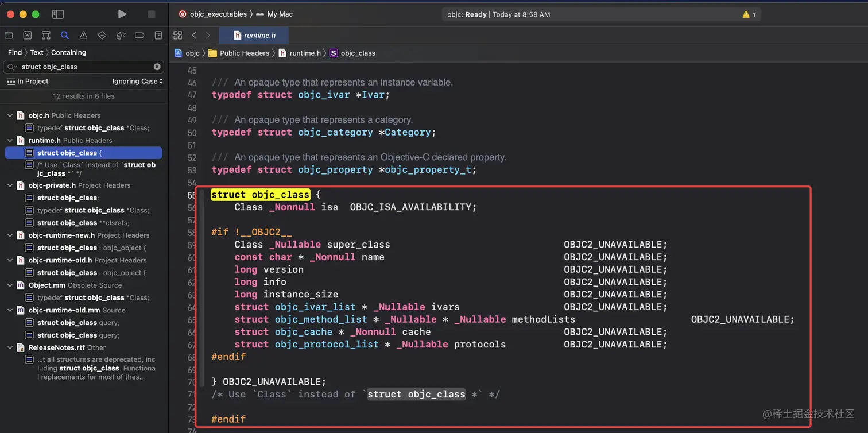Click the warning count indicator in toolbar
This screenshot has height=433, width=868.
[749, 14]
